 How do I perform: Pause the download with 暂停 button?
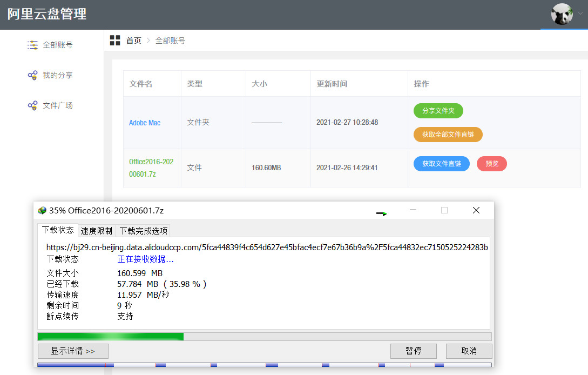tap(413, 351)
